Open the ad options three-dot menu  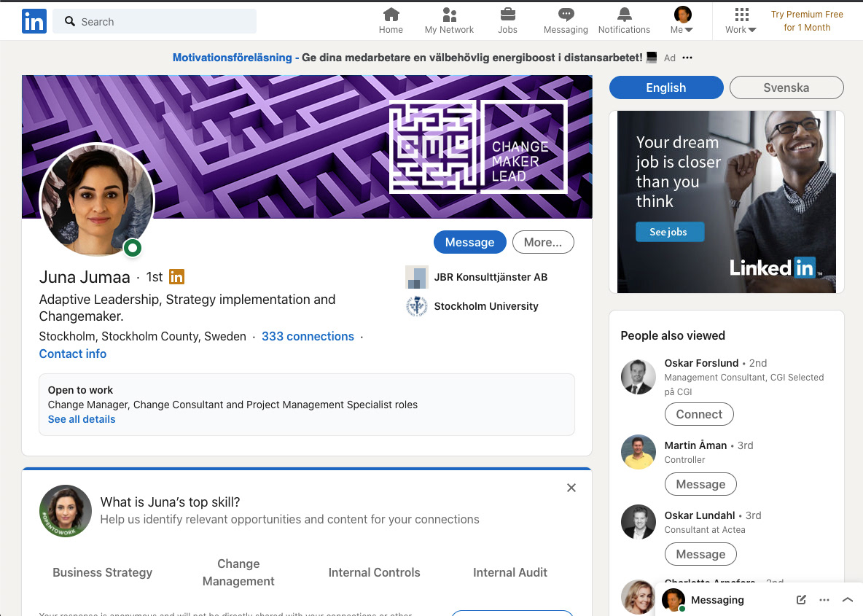(687, 58)
